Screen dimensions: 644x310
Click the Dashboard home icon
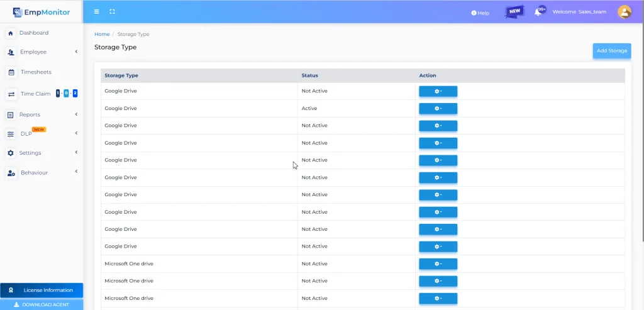(x=11, y=33)
